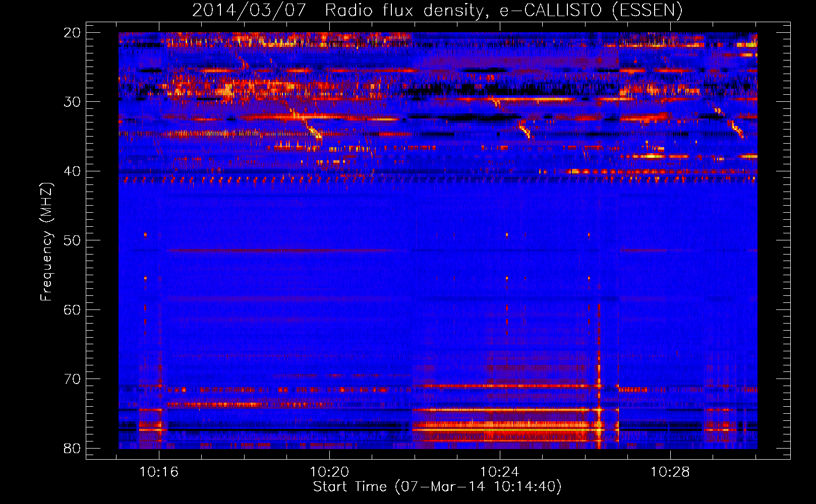Click the 70 frequency tick label

72,379
